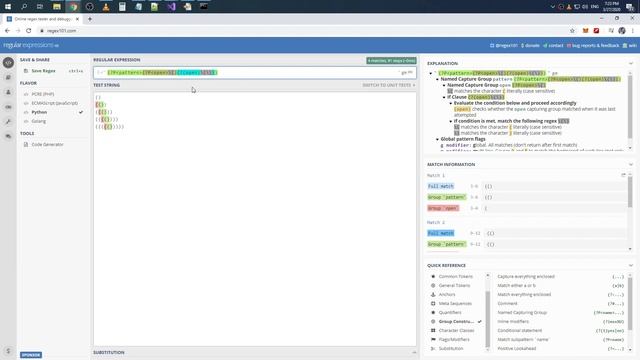Collapse Named Capture Group pattern node
This screenshot has height=360, width=640.
click(437, 79)
